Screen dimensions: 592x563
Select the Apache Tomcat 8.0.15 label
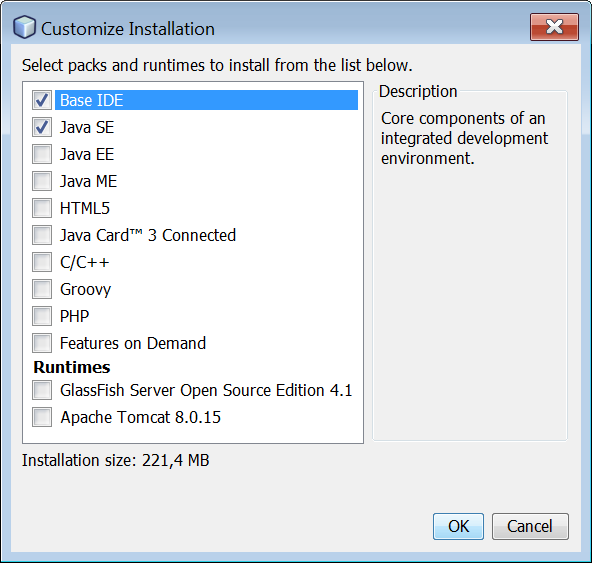click(x=140, y=417)
